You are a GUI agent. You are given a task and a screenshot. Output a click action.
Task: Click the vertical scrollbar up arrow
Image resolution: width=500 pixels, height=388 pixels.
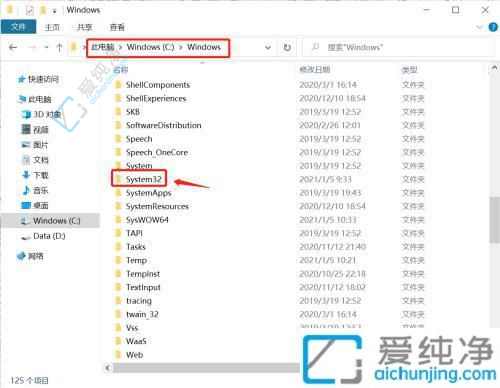point(494,68)
